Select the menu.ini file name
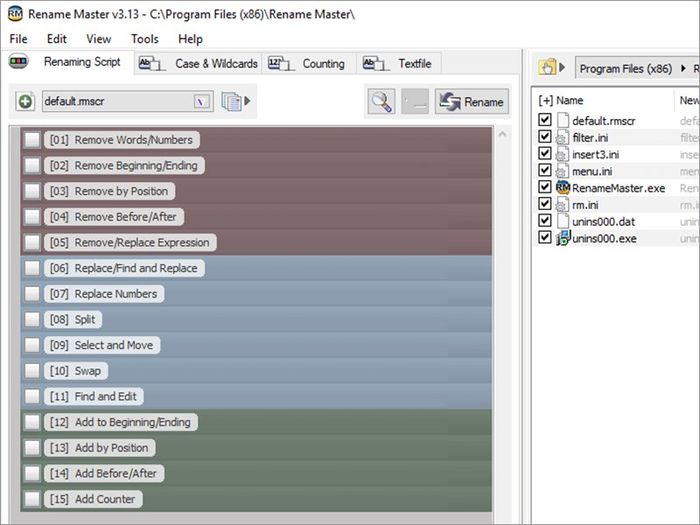This screenshot has height=525, width=700. (x=592, y=171)
